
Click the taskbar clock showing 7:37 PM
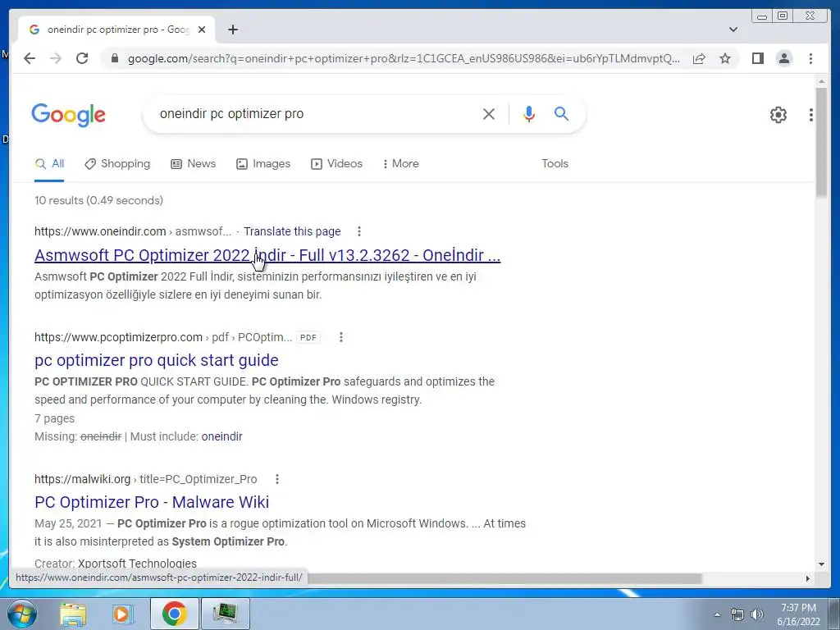(x=798, y=614)
